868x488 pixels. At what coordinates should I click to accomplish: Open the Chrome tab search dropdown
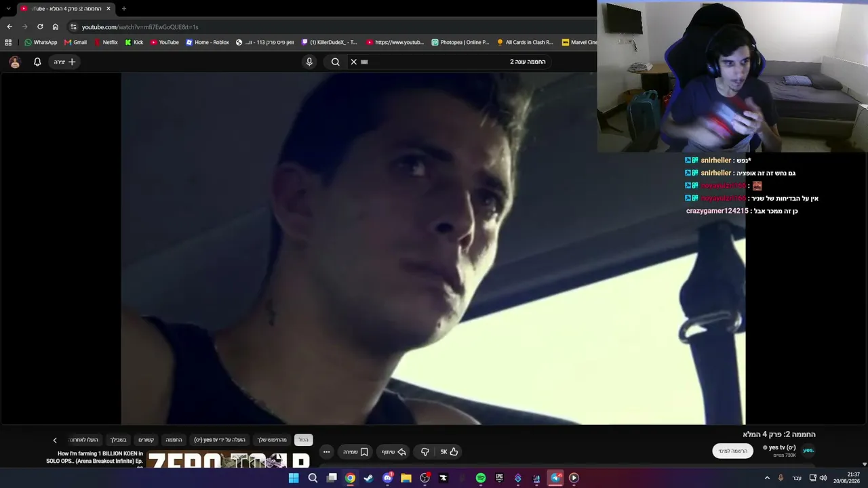pos(8,9)
